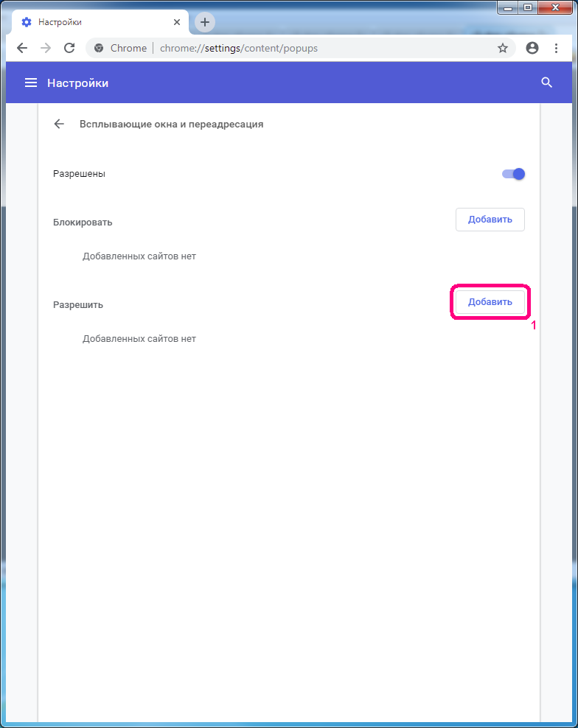
Task: Click Добавить next to Блокировать
Action: [490, 220]
